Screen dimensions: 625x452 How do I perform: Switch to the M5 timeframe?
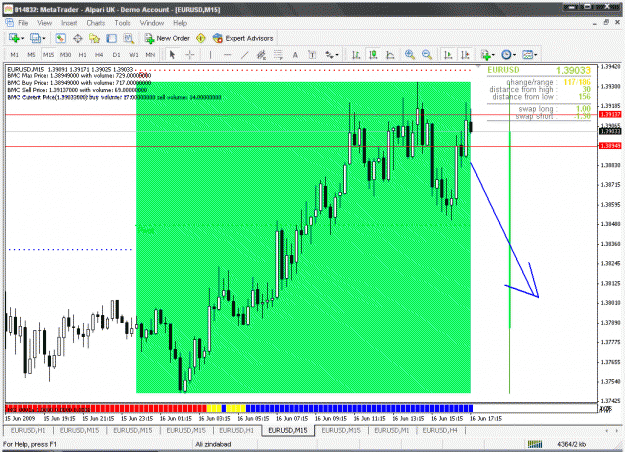click(x=31, y=55)
